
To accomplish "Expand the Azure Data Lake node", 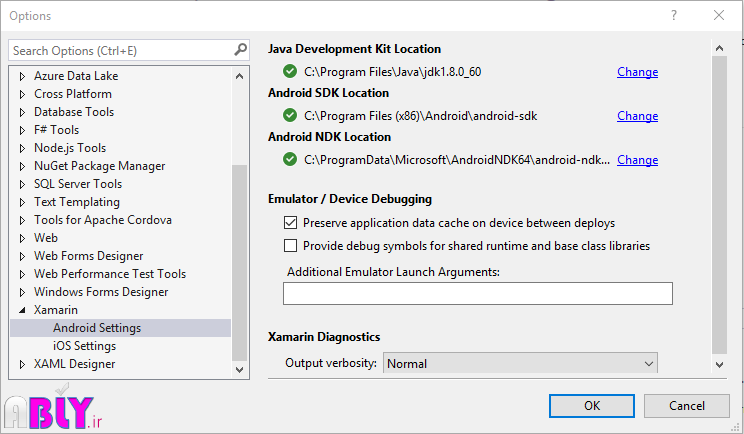I will [22, 76].
